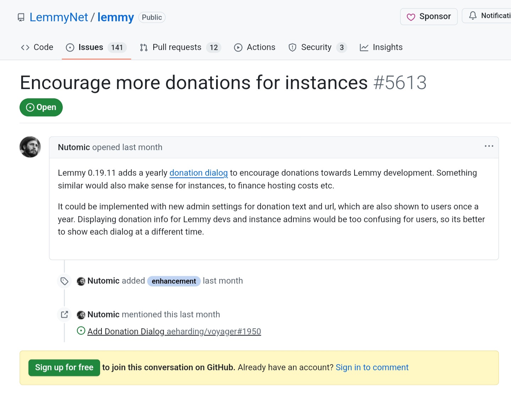
Task: Click the Insights graph icon
Action: [x=364, y=48]
